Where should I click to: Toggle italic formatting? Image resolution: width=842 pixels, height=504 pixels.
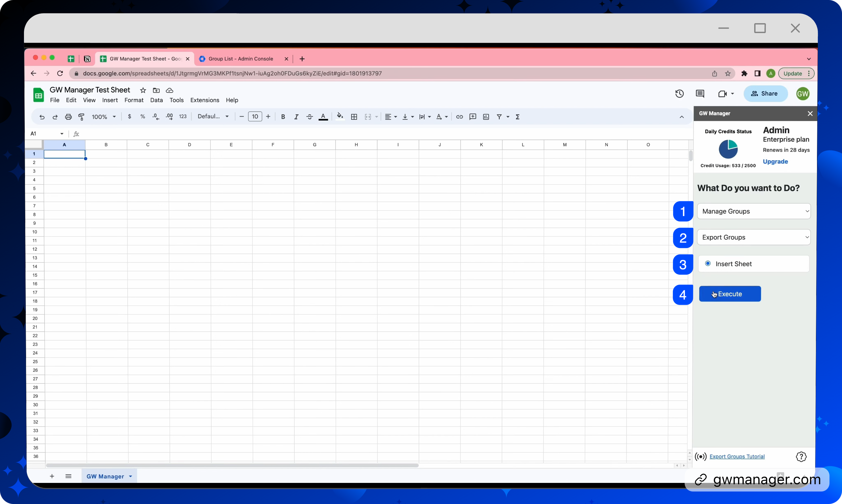pyautogui.click(x=296, y=117)
